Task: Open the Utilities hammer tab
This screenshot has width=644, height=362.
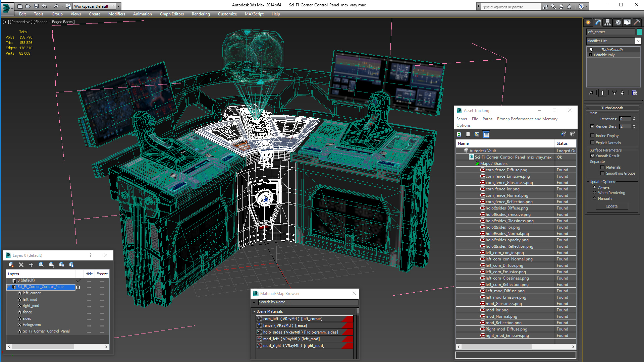Action: 637,22
